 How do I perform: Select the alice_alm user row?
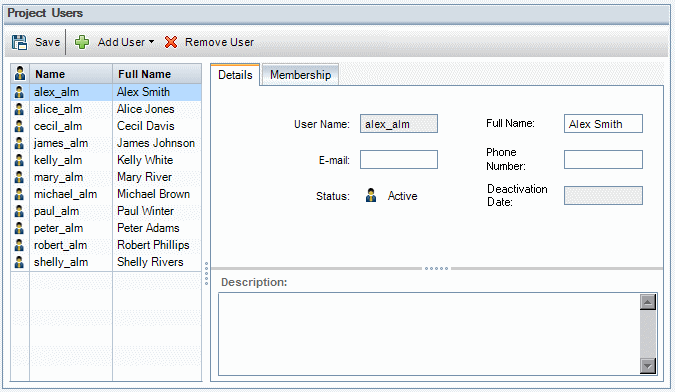tap(106, 109)
